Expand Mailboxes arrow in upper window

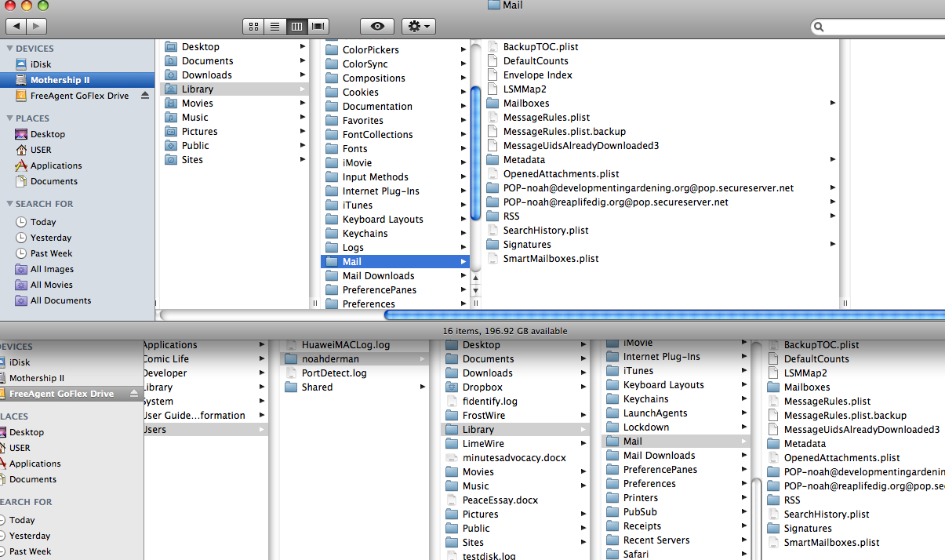pos(833,104)
